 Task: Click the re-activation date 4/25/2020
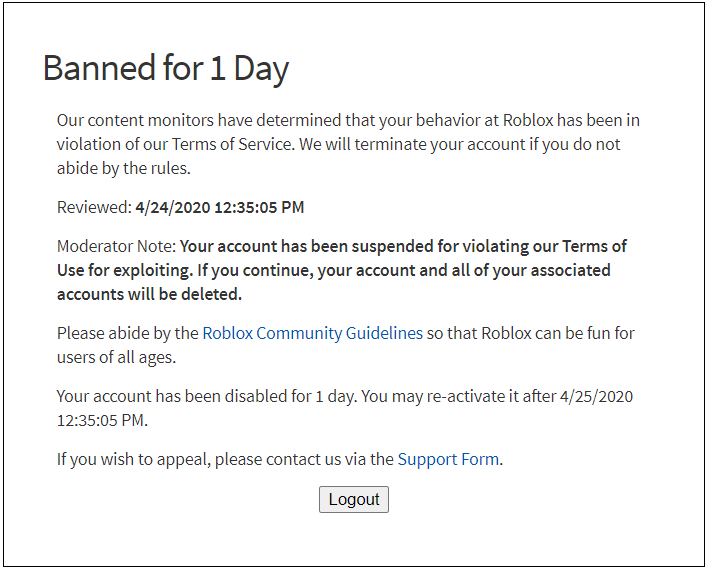pos(596,396)
